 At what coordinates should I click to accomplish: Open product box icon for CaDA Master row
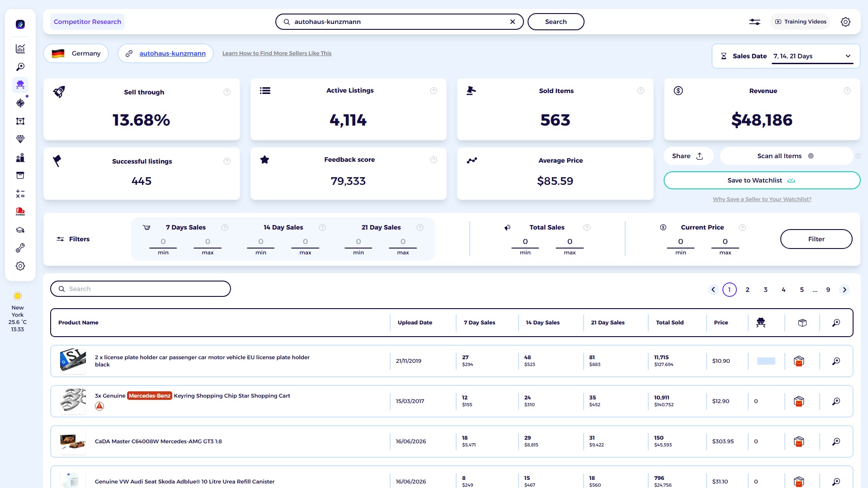click(799, 441)
